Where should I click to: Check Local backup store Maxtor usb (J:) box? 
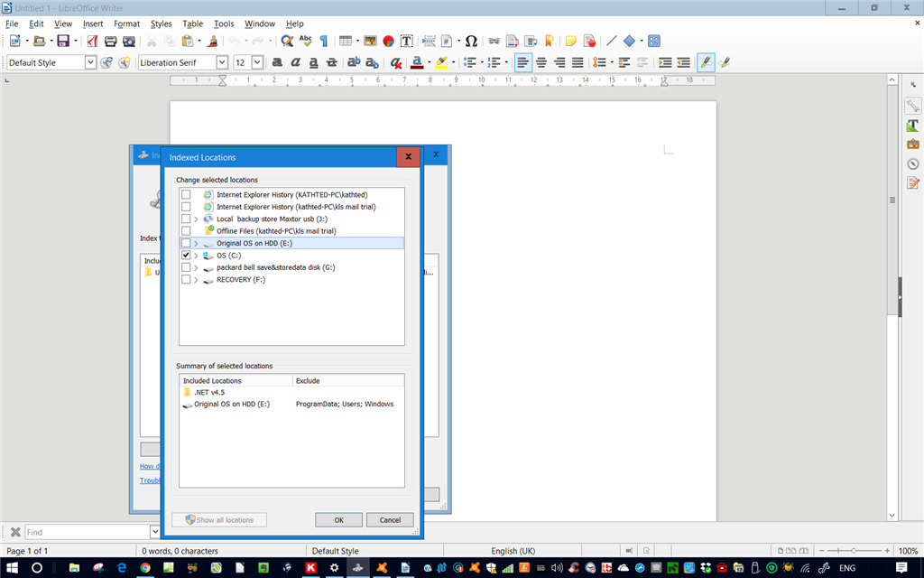click(x=186, y=219)
